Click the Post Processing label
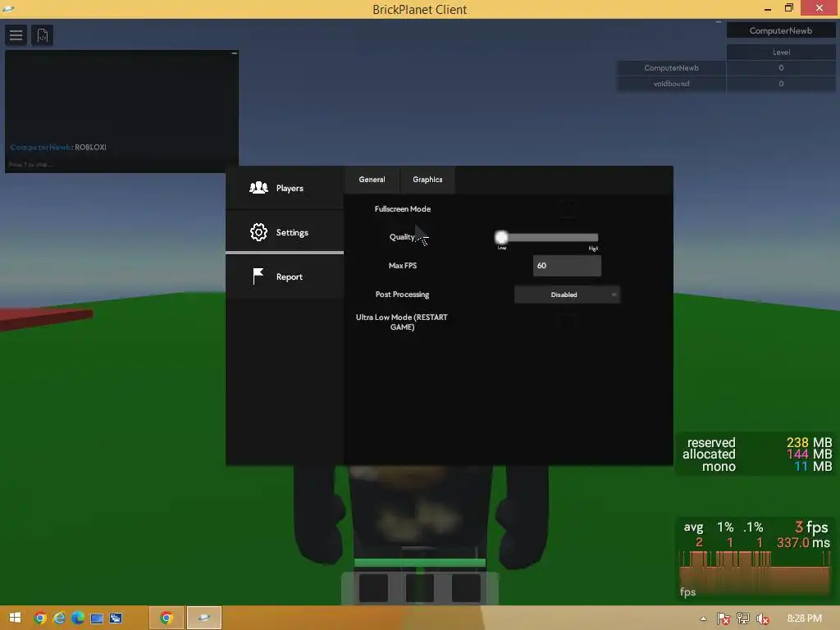 (x=402, y=294)
